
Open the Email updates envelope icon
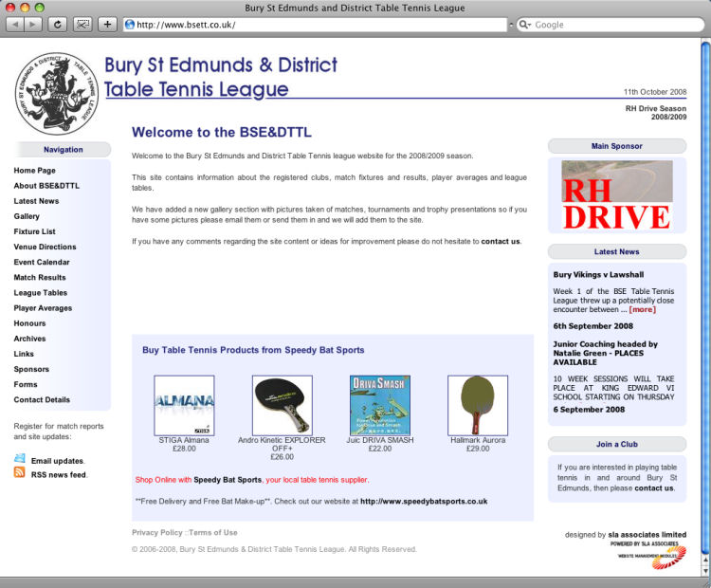[x=20, y=458]
